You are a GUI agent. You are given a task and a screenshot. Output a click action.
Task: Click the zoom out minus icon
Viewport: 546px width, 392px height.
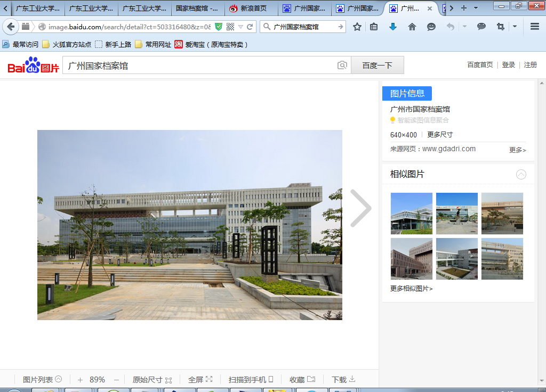(116, 380)
